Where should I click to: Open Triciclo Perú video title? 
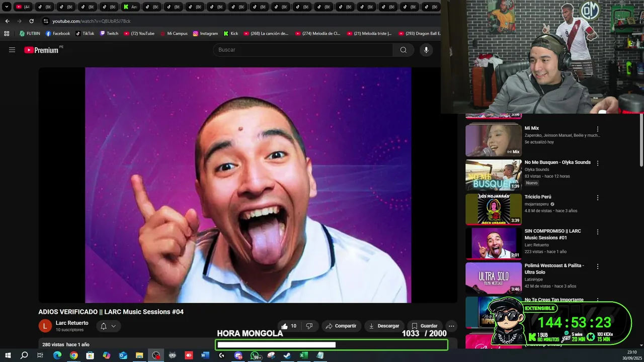point(538,197)
